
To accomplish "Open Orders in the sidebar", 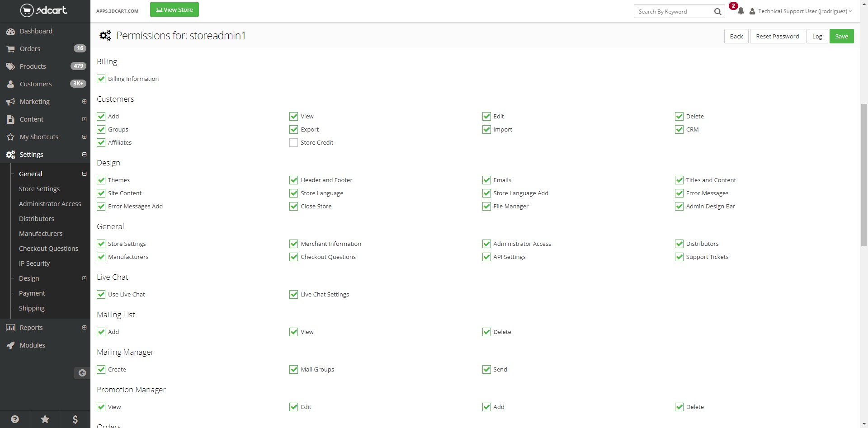I will pos(30,49).
